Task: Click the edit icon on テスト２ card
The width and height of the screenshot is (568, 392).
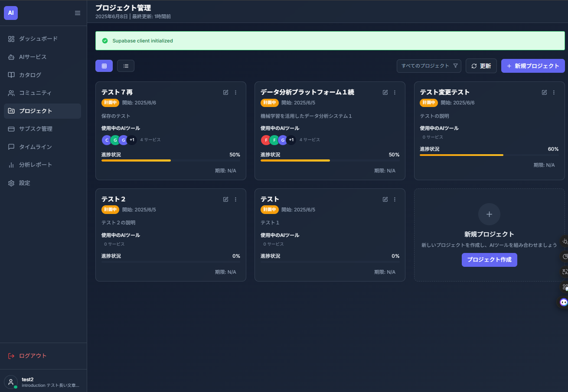Action: pyautogui.click(x=225, y=199)
